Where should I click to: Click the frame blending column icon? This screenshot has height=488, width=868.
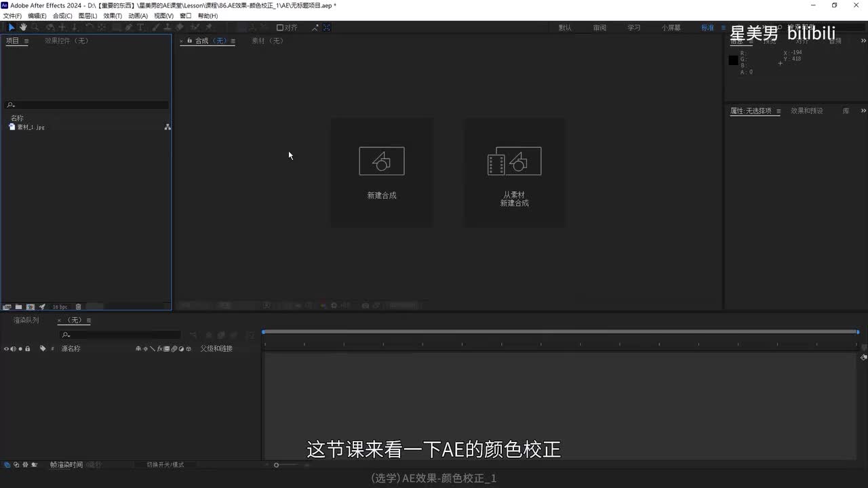click(x=166, y=349)
